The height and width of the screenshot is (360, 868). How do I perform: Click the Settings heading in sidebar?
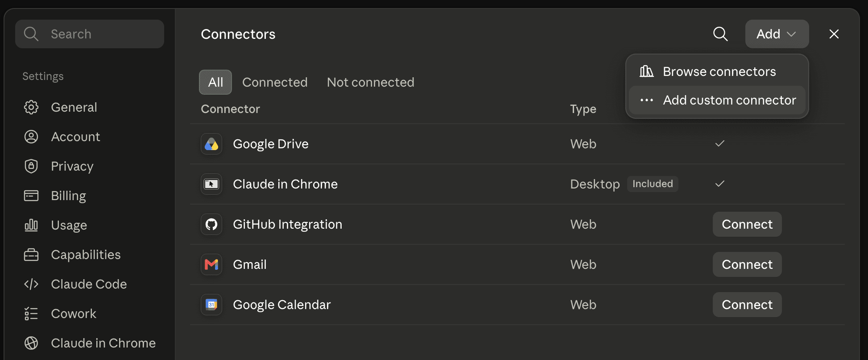tap(43, 76)
